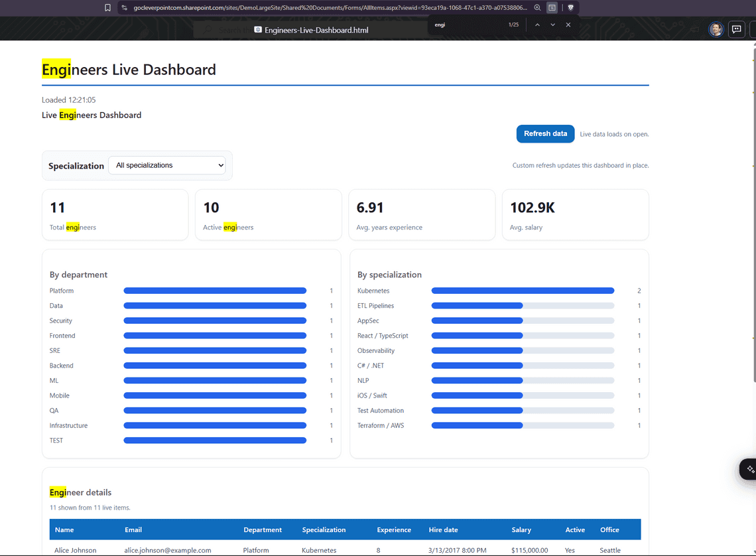Click the $115,000.00 salary cell

(529, 550)
